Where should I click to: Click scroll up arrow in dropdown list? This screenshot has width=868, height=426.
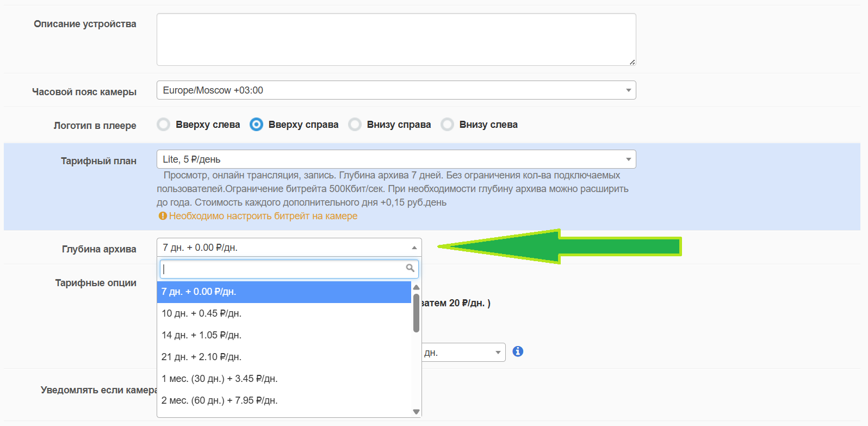click(416, 287)
